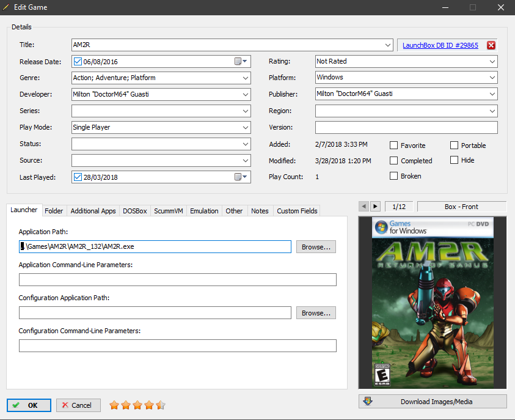515x420 pixels.
Task: Click Download Images/Media button
Action: click(x=433, y=401)
